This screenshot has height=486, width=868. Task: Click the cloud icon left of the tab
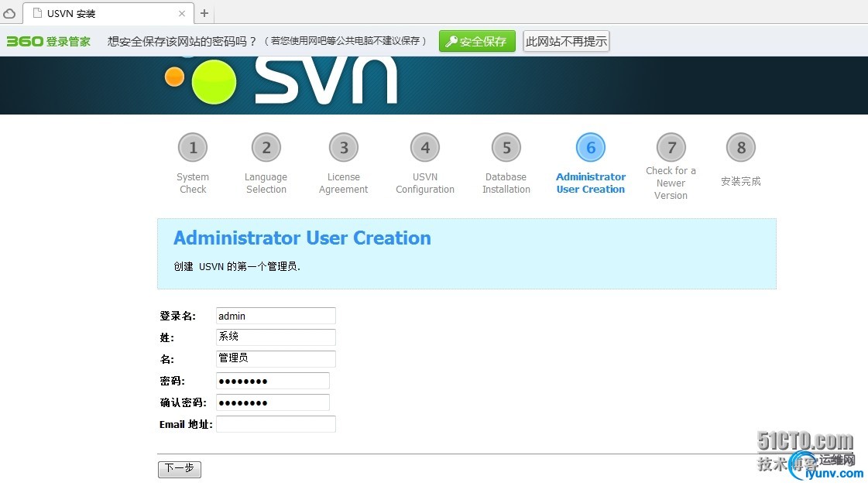(x=9, y=13)
